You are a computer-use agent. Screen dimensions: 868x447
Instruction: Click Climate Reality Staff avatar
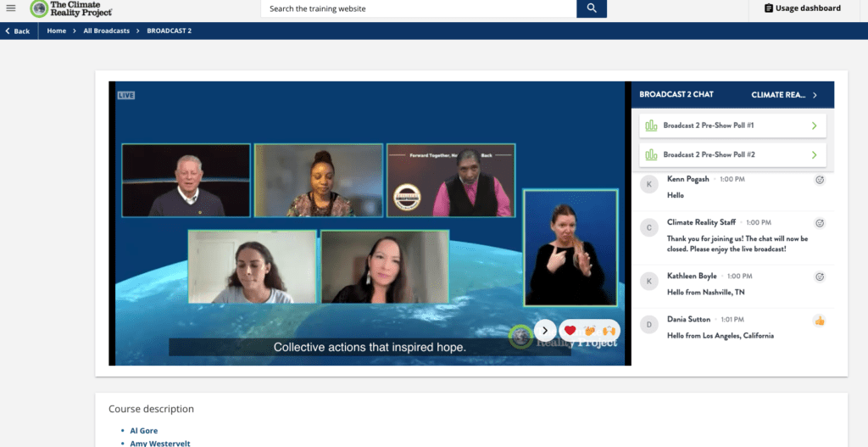(648, 227)
